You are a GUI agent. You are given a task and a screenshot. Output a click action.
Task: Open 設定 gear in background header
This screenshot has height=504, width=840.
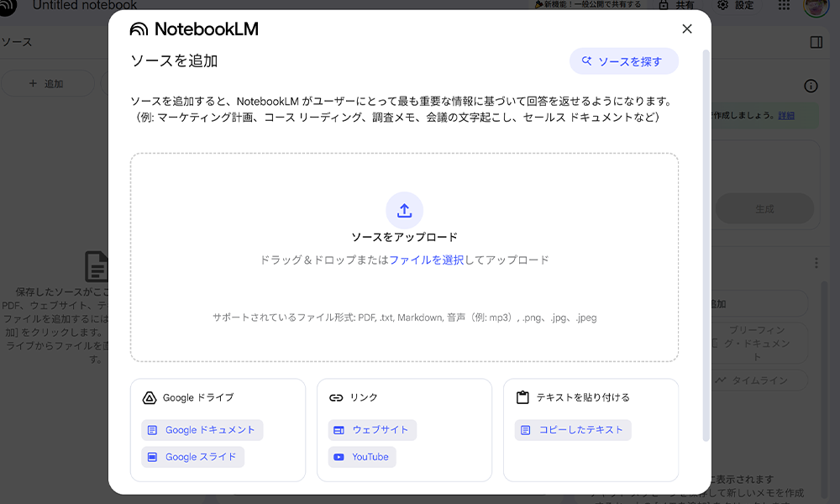coord(735,5)
